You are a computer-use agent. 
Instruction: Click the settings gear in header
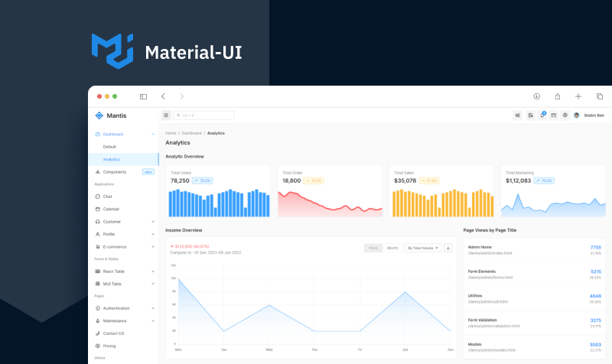pyautogui.click(x=565, y=115)
